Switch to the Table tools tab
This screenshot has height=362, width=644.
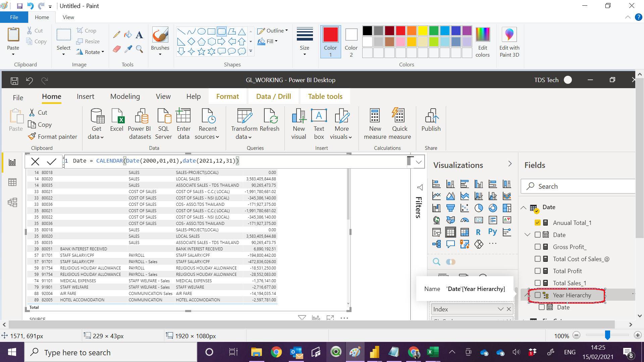pos(325,97)
